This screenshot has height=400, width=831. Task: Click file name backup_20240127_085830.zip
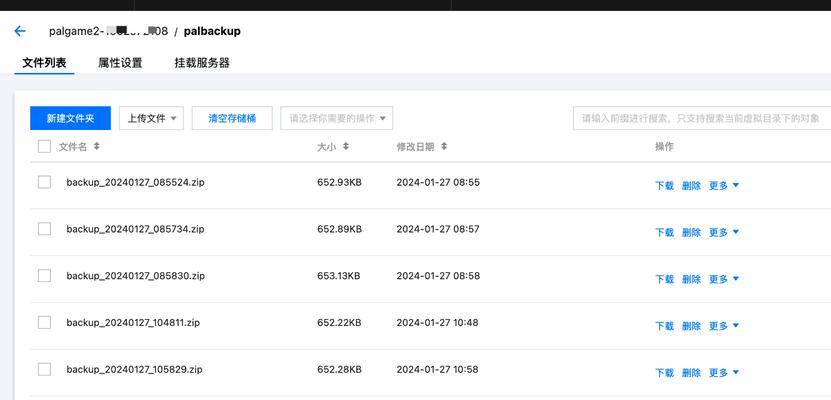point(136,275)
